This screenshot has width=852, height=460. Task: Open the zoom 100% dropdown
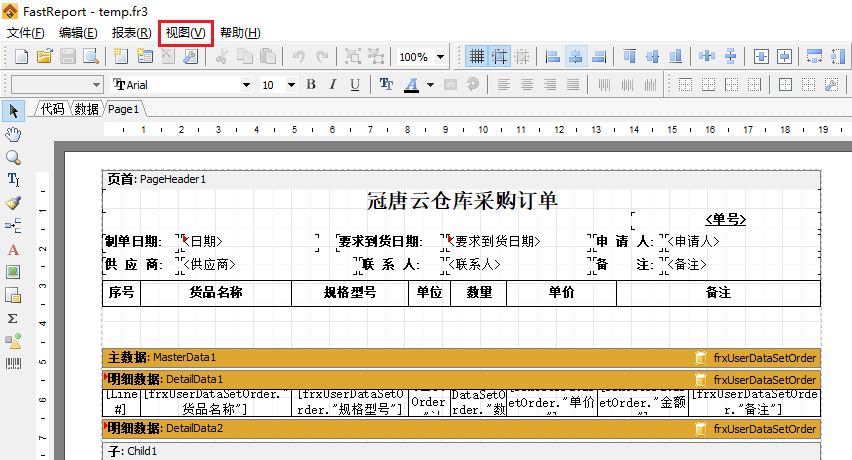coord(440,56)
